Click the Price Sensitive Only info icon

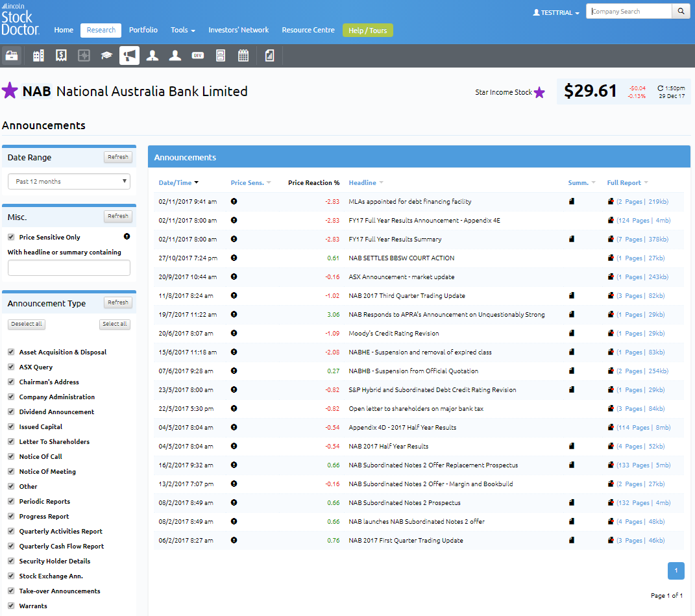pos(127,236)
